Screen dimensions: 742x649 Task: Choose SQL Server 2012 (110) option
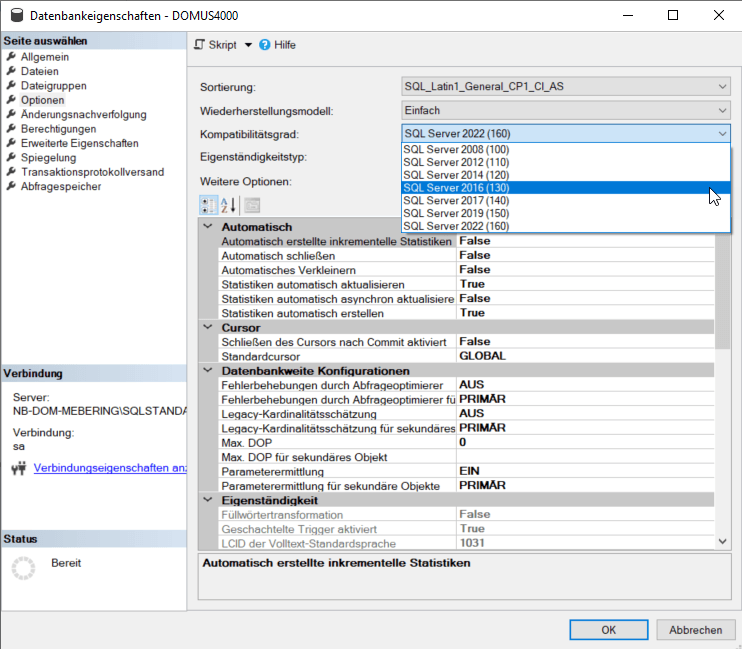[565, 162]
